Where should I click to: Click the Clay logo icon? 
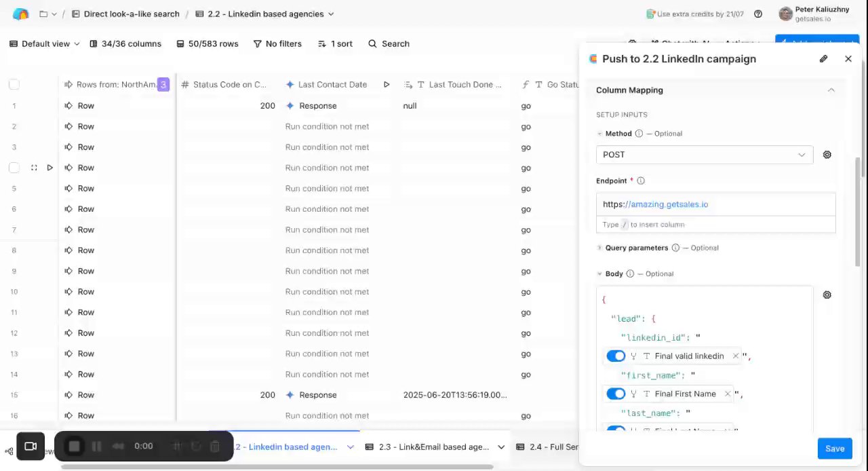pyautogui.click(x=21, y=14)
